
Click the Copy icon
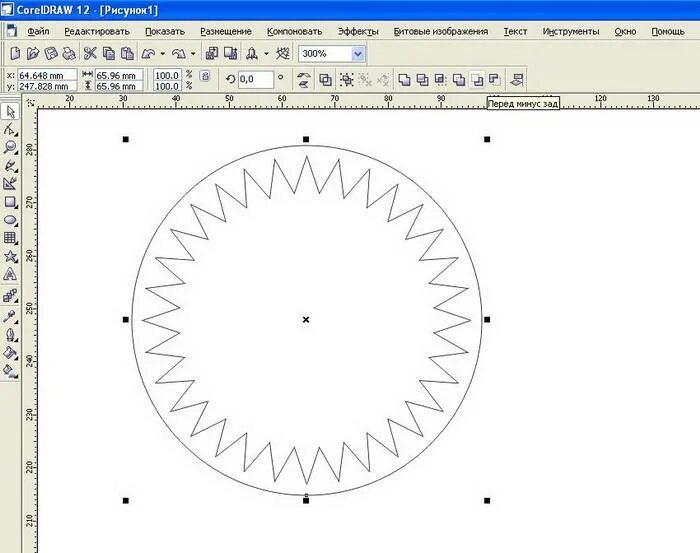point(108,54)
